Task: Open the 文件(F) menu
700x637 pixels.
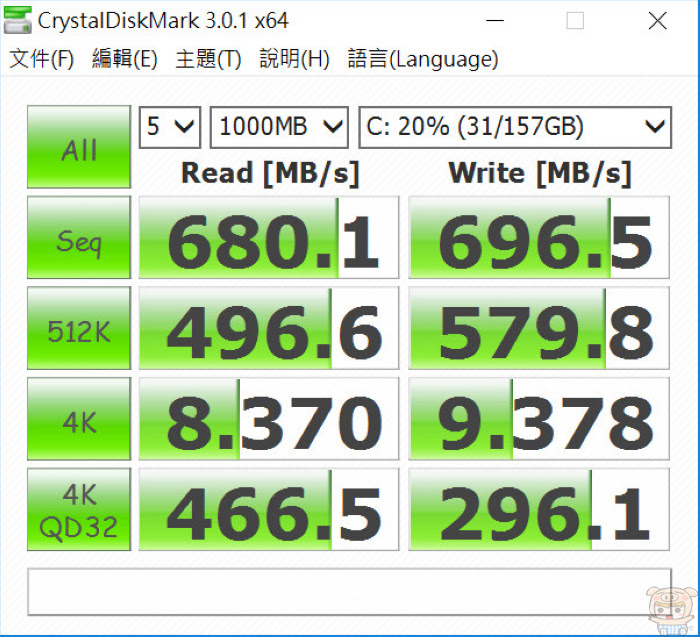Action: [x=42, y=58]
